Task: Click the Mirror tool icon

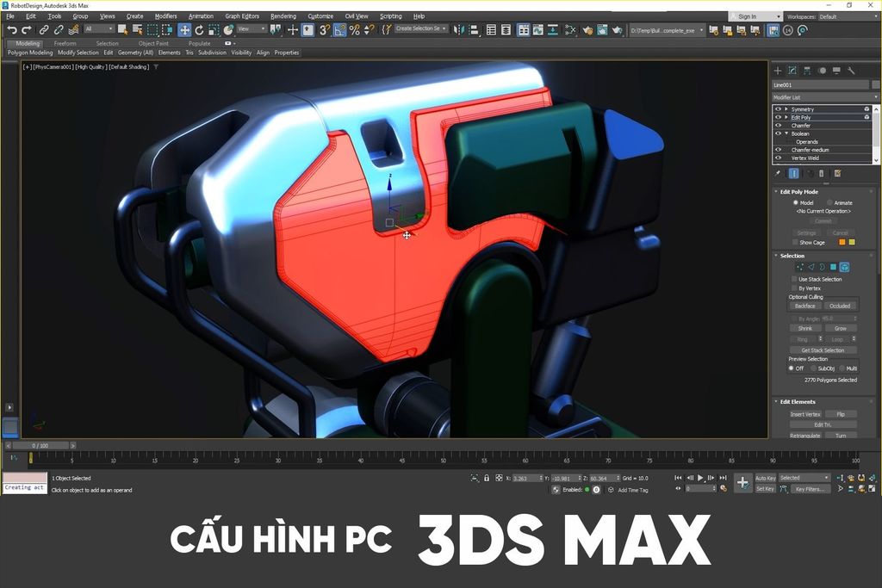Action: click(x=459, y=30)
